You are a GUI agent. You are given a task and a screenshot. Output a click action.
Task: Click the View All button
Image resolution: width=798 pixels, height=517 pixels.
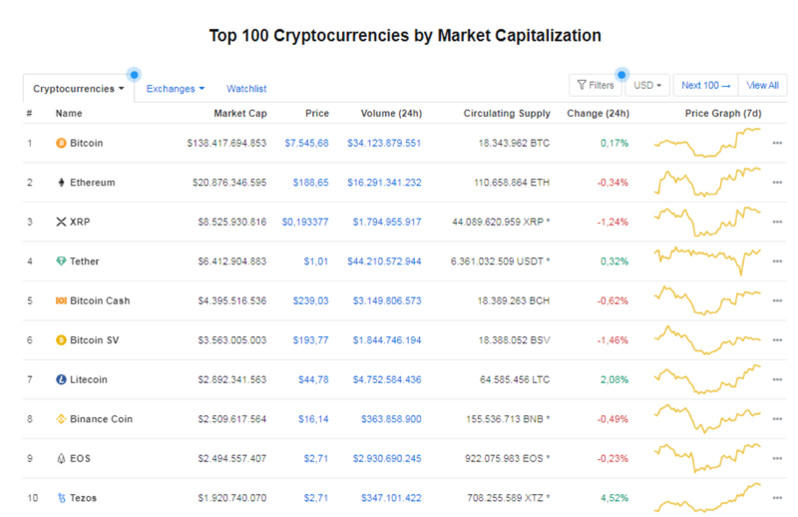(x=762, y=86)
